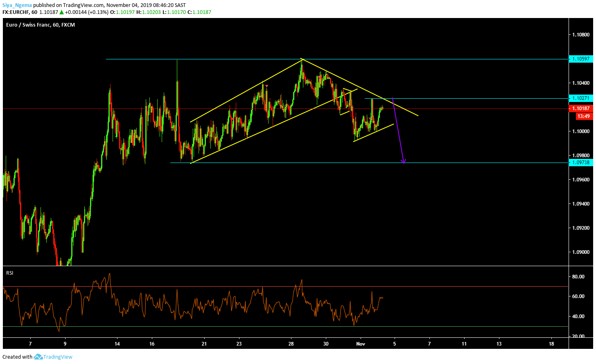Image resolution: width=596 pixels, height=364 pixels.
Task: Open the Siya_Ngema author profile link
Action: pos(17,5)
